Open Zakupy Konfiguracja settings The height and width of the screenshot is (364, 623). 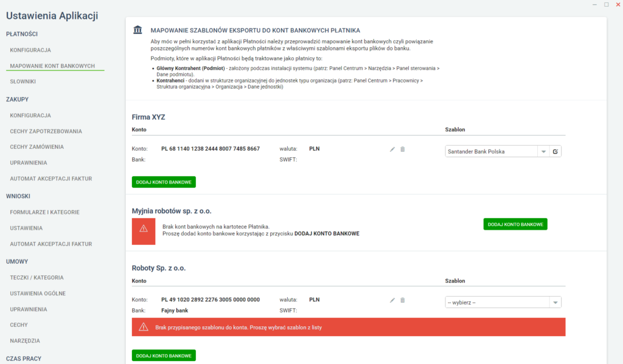pos(30,115)
